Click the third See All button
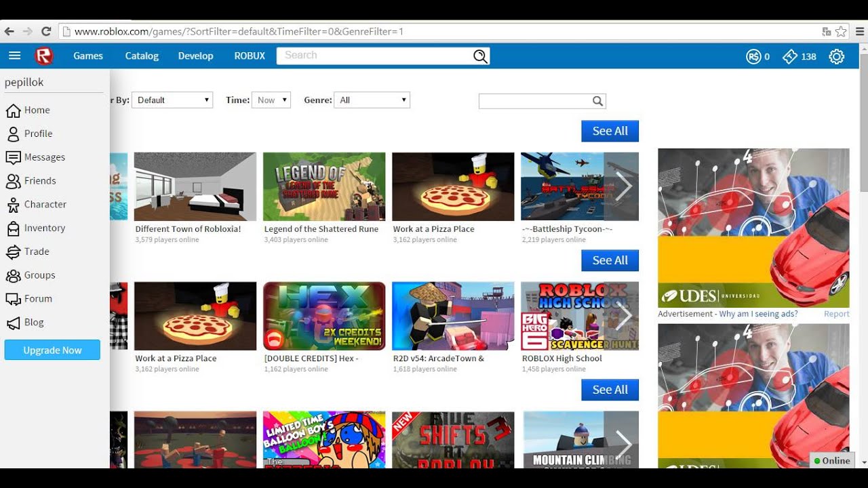 610,390
